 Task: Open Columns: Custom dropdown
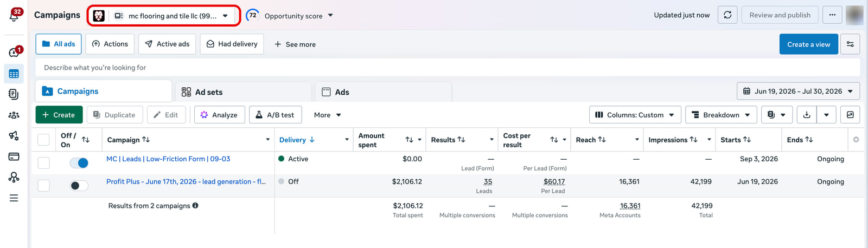[x=635, y=115]
